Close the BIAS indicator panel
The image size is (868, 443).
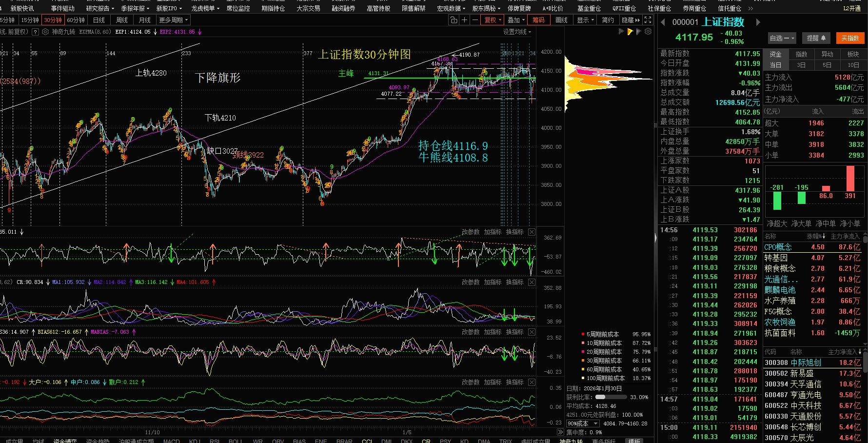[532, 332]
